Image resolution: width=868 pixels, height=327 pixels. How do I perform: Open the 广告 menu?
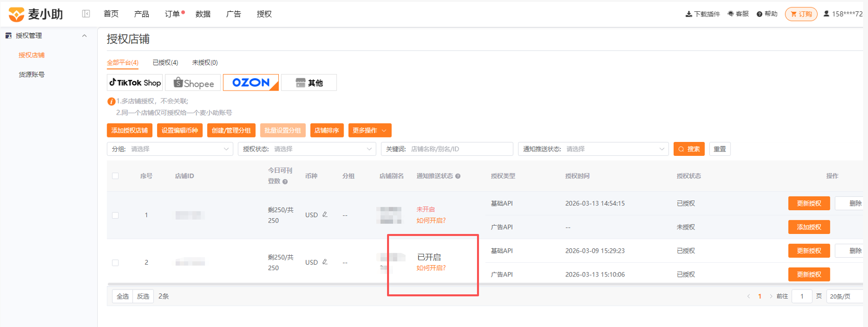pyautogui.click(x=234, y=14)
